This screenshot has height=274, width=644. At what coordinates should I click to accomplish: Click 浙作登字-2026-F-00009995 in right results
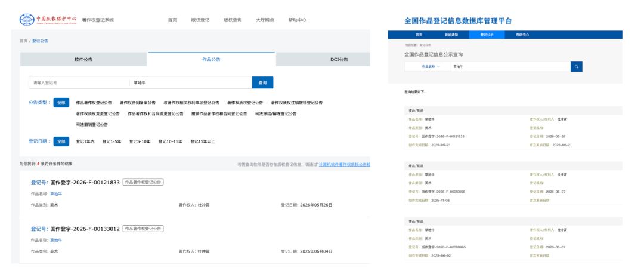[x=443, y=247]
